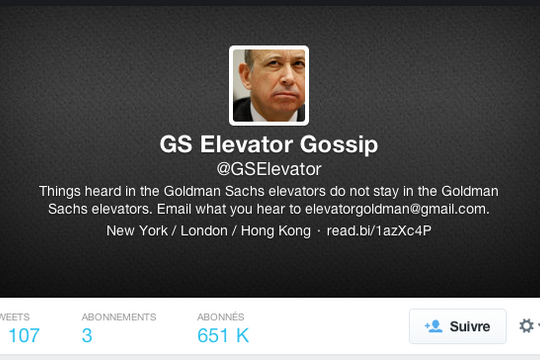540x360 pixels.
Task: Open the Abonnés followers label
Action: tap(220, 317)
